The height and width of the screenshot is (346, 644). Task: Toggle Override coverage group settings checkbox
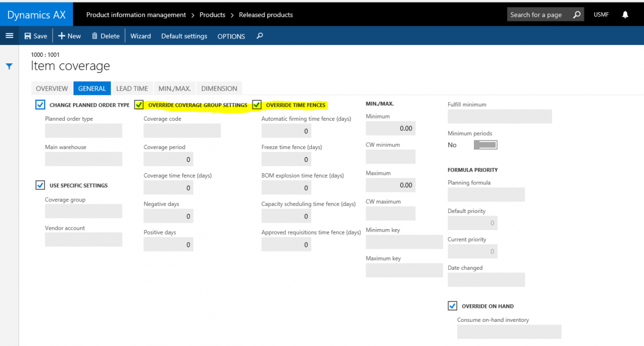[139, 105]
